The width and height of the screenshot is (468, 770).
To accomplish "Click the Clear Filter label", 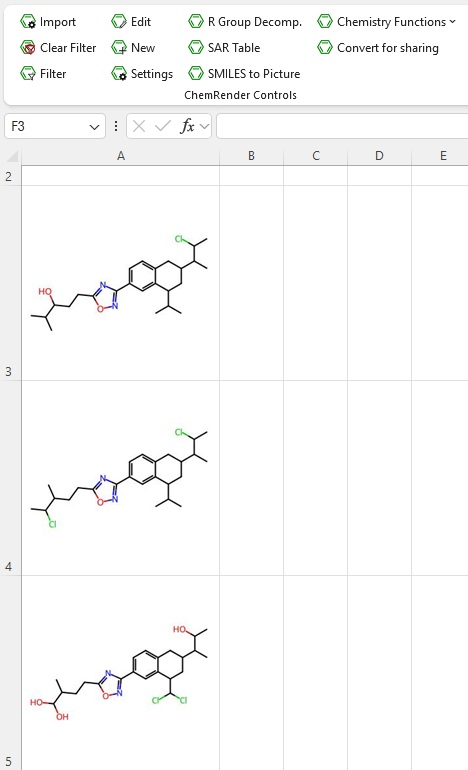I will coord(68,48).
